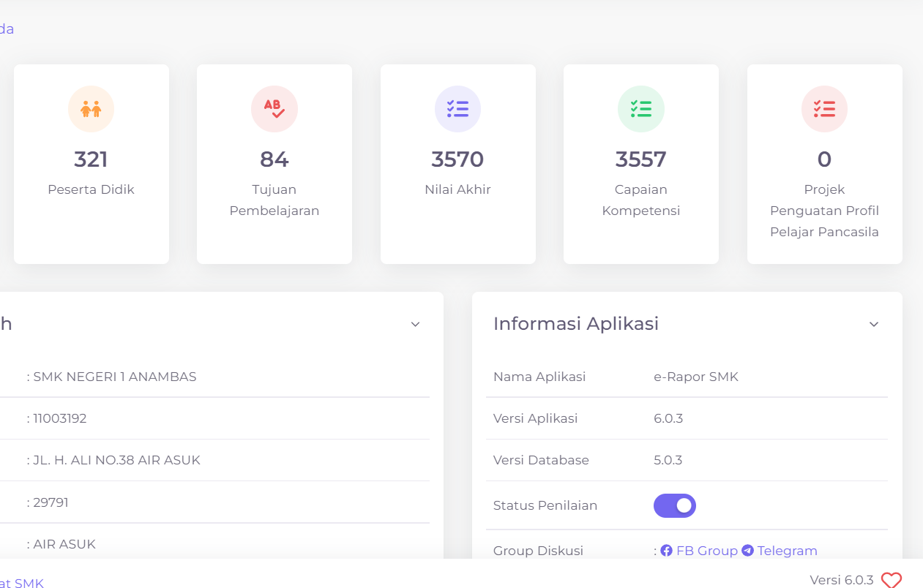Open the Telegram link
923x588 pixels.
(x=788, y=551)
